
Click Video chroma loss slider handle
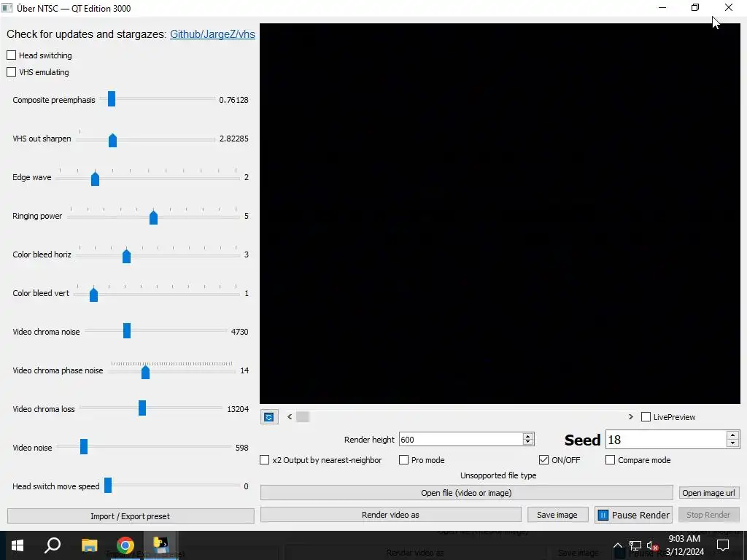pyautogui.click(x=142, y=408)
